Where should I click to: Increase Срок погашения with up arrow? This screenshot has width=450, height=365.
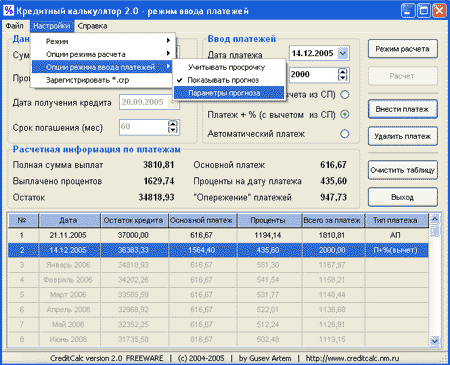173,124
